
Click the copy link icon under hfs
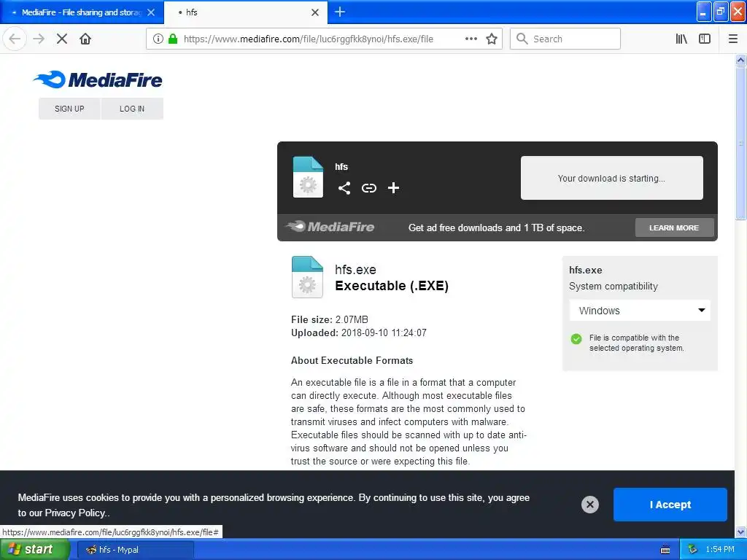(368, 188)
